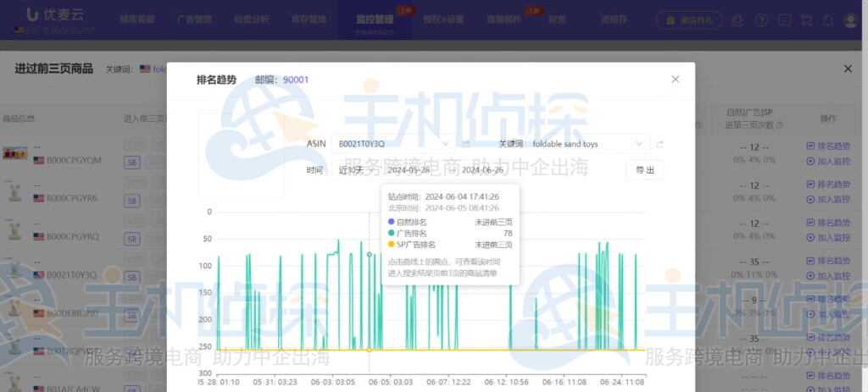This screenshot has width=868, height=392.
Task: Open 排名趋势 for B000CPGYR6 row
Action: pos(828,184)
